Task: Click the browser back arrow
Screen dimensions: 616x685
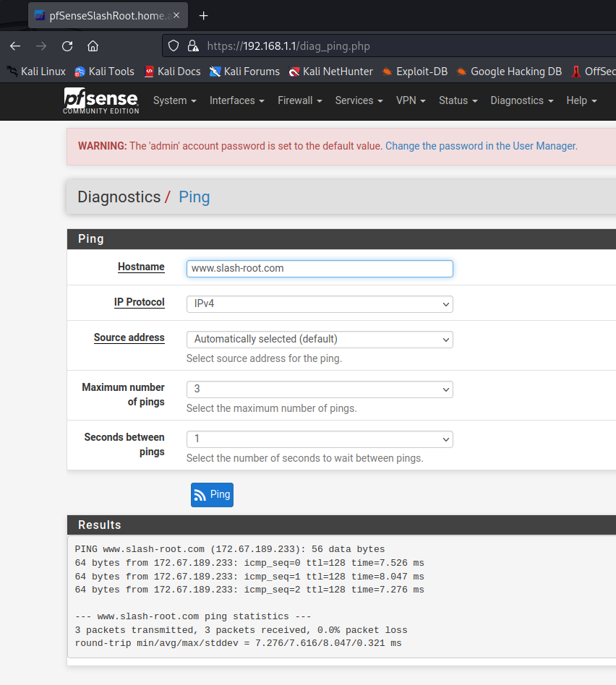Action: [x=15, y=46]
